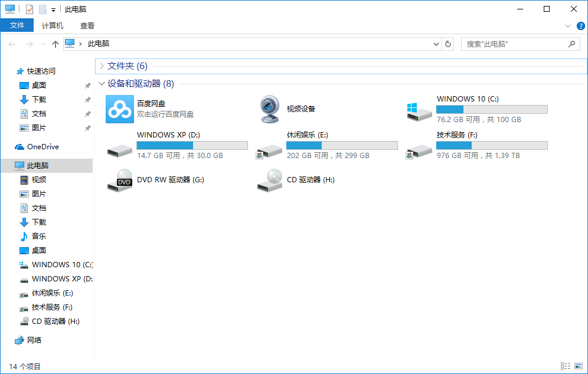
Task: Click the WINDOWS XP (D:) usage bar
Action: [x=192, y=145]
